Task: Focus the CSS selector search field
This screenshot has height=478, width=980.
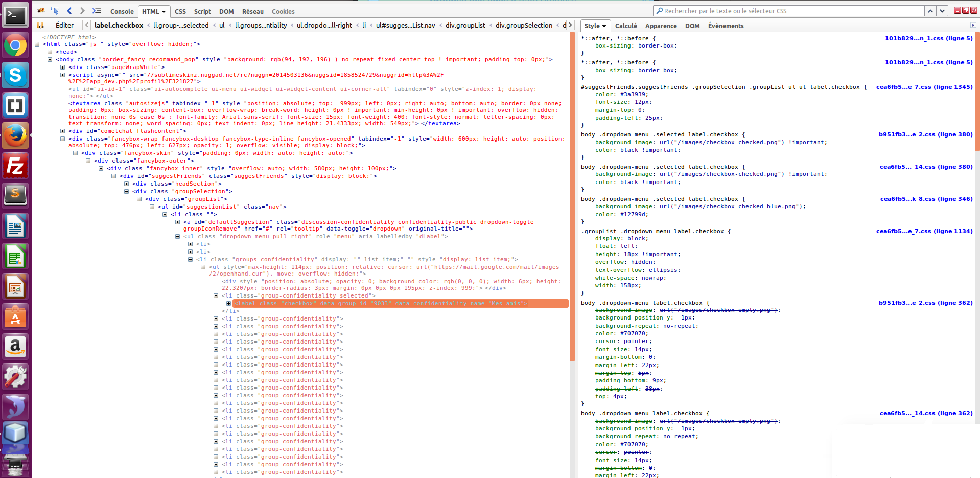Action: point(789,11)
